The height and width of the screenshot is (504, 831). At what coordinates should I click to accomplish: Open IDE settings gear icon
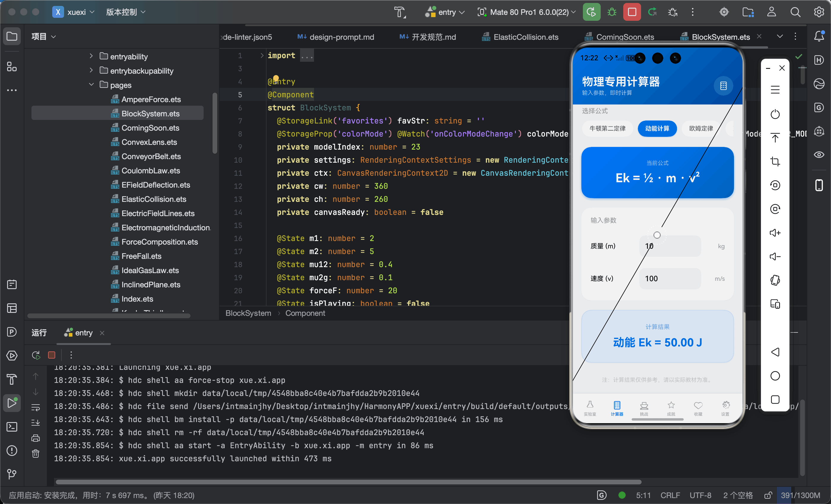pos(819,12)
